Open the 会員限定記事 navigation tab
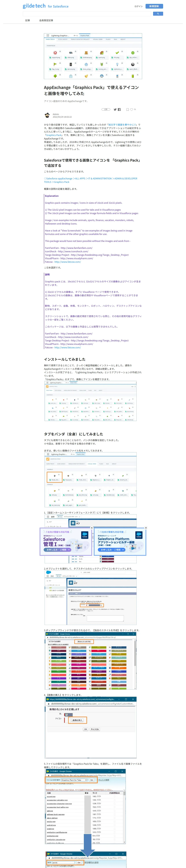Screen dimensions: 186x868 click(x=46, y=21)
